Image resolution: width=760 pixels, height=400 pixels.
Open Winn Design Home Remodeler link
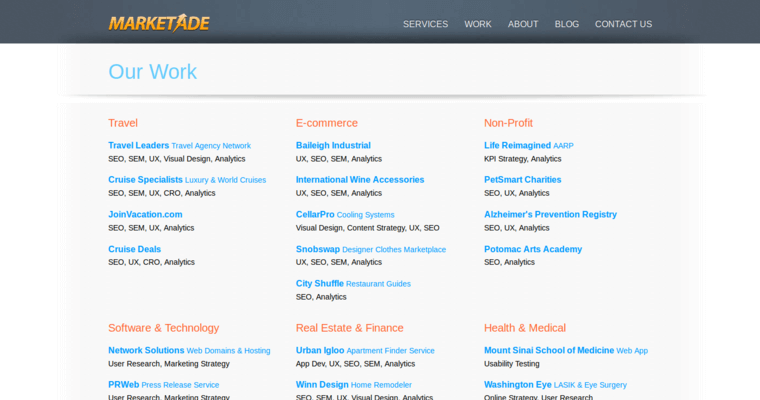353,385
